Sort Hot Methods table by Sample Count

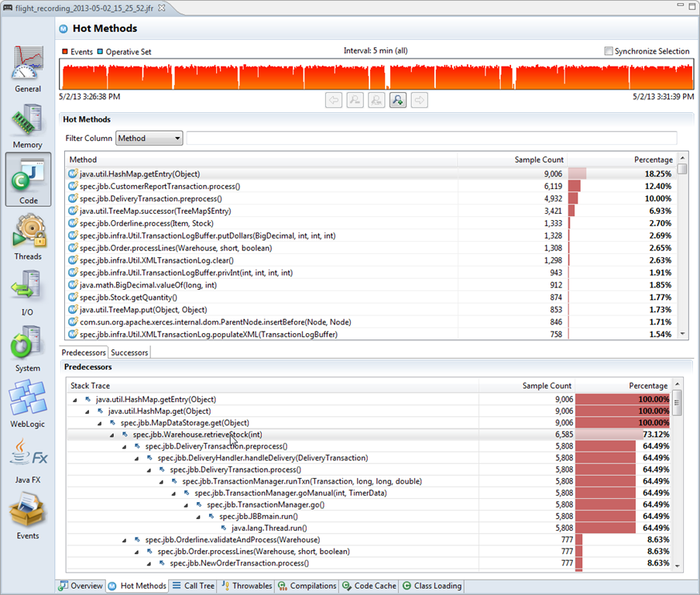point(512,160)
